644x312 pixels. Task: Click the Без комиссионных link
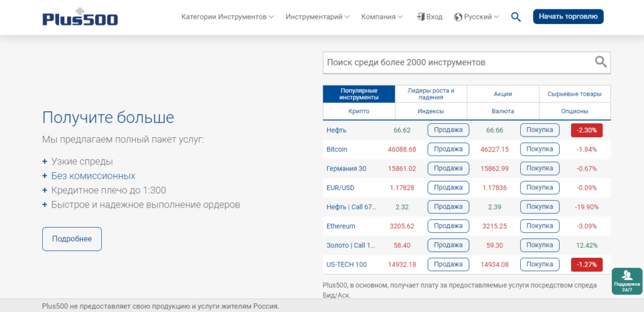click(x=93, y=176)
